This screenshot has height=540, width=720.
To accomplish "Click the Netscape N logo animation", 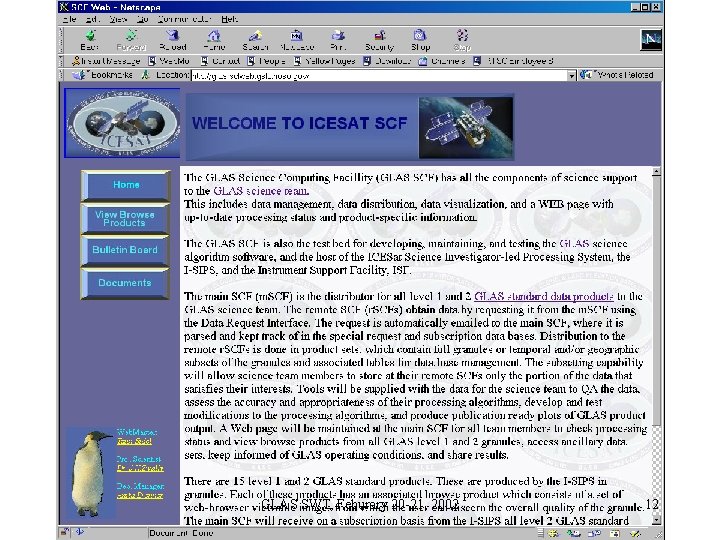I will coord(651,40).
